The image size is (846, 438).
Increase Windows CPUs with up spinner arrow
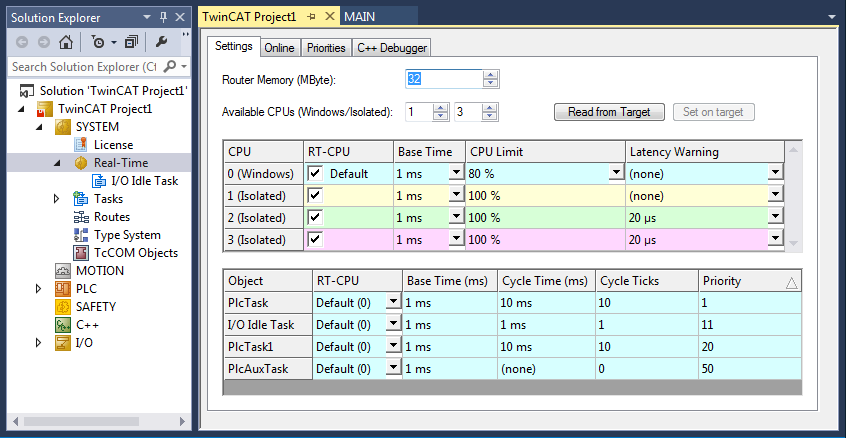pyautogui.click(x=441, y=108)
